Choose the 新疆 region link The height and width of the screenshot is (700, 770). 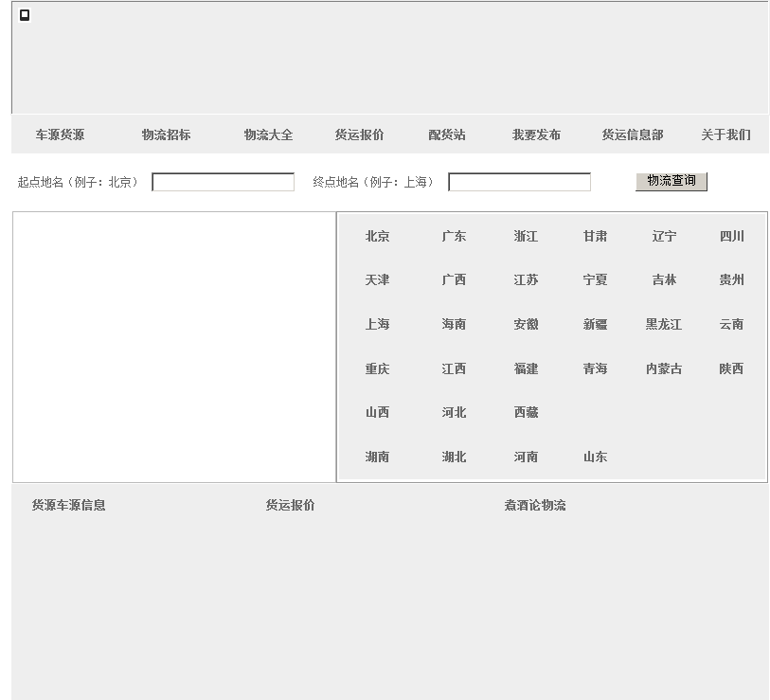(x=595, y=324)
